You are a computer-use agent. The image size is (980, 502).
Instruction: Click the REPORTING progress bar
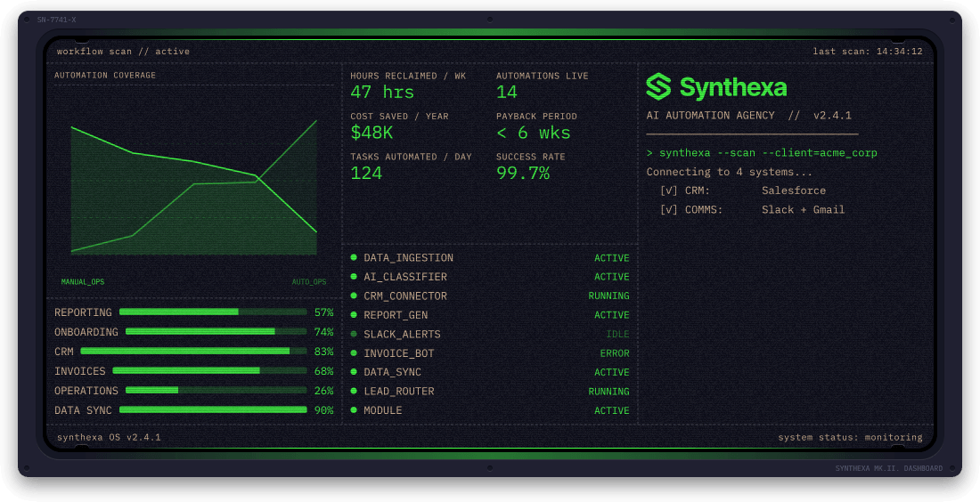tap(213, 312)
